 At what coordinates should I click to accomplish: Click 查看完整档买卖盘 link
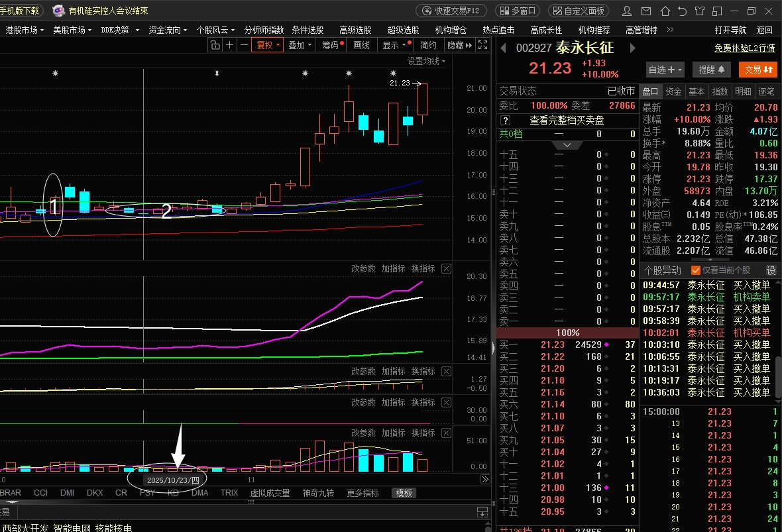pyautogui.click(x=567, y=120)
